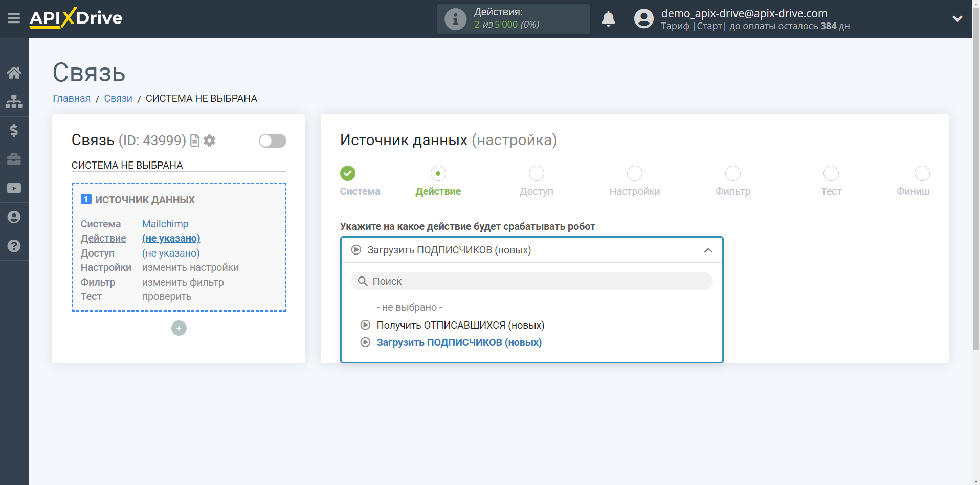Click изменить настройки
The image size is (980, 485).
(190, 267)
